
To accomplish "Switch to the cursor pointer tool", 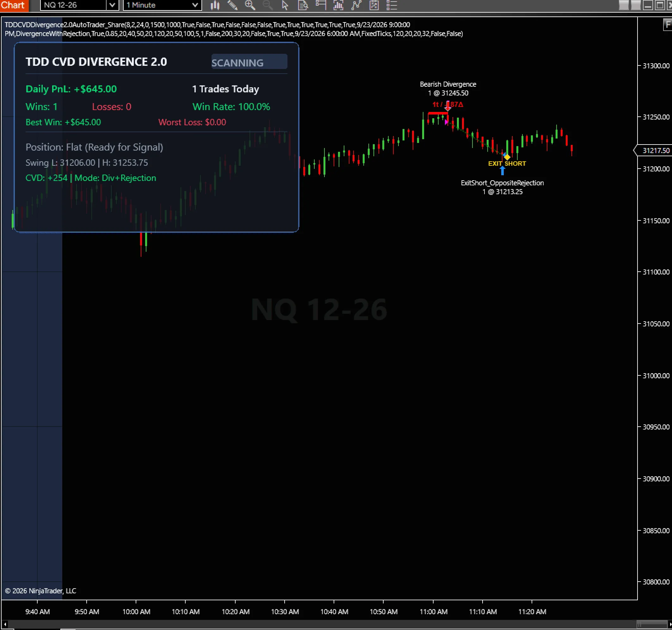I will 285,5.
